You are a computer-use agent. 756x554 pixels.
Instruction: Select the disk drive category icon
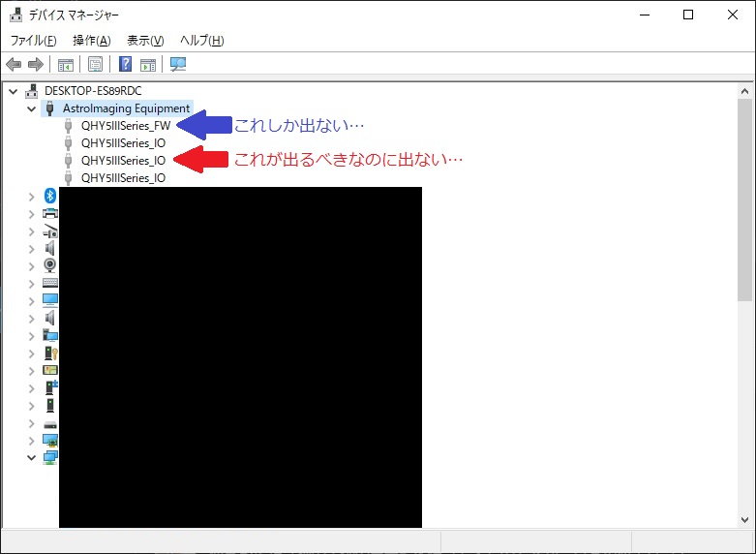pyautogui.click(x=50, y=425)
